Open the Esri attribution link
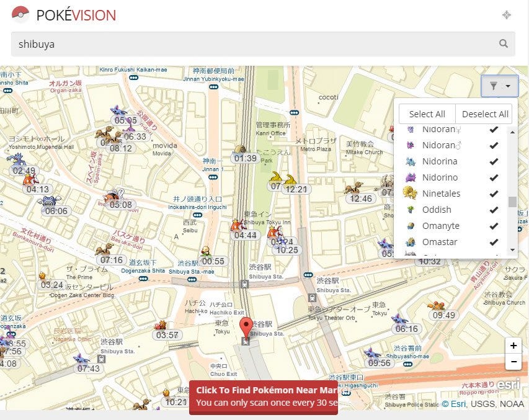This screenshot has width=529, height=420. point(453,404)
